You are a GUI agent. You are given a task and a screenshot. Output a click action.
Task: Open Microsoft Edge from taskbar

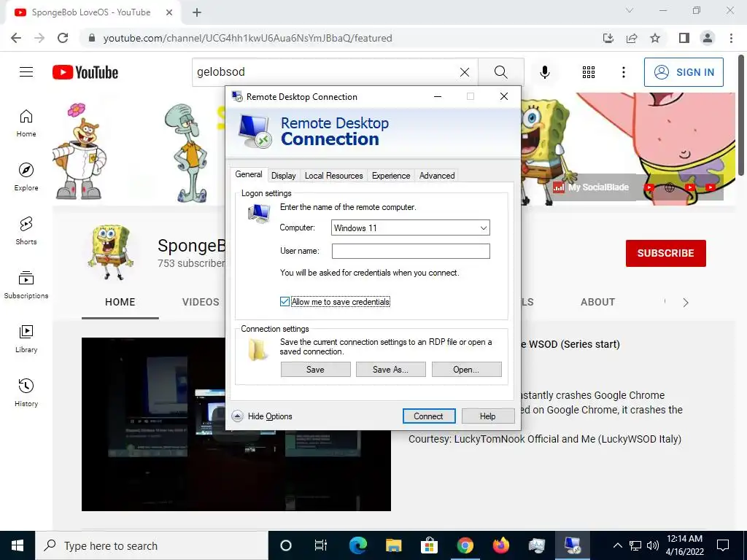click(x=357, y=545)
